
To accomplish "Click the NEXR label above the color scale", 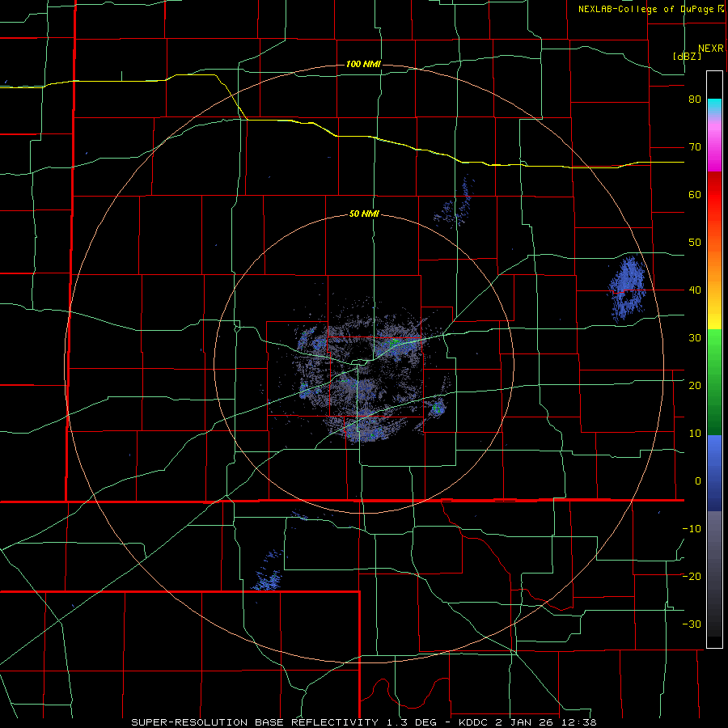I will (710, 49).
